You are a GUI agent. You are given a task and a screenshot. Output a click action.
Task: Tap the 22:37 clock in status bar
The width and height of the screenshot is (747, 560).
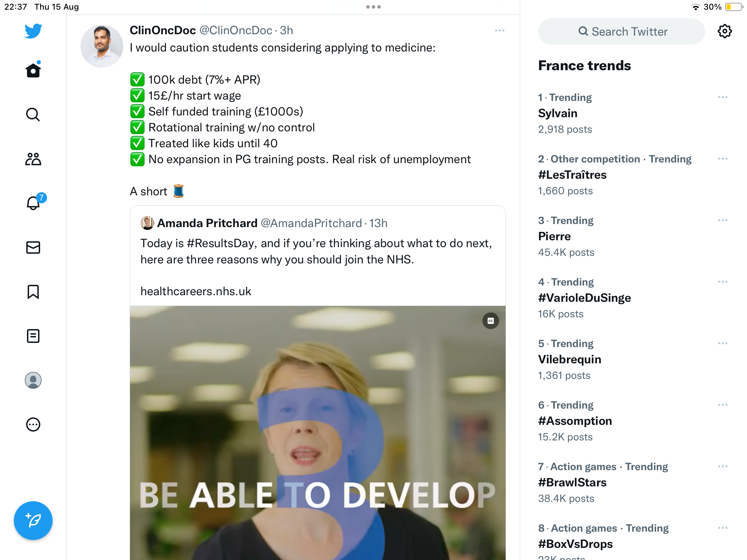point(16,7)
